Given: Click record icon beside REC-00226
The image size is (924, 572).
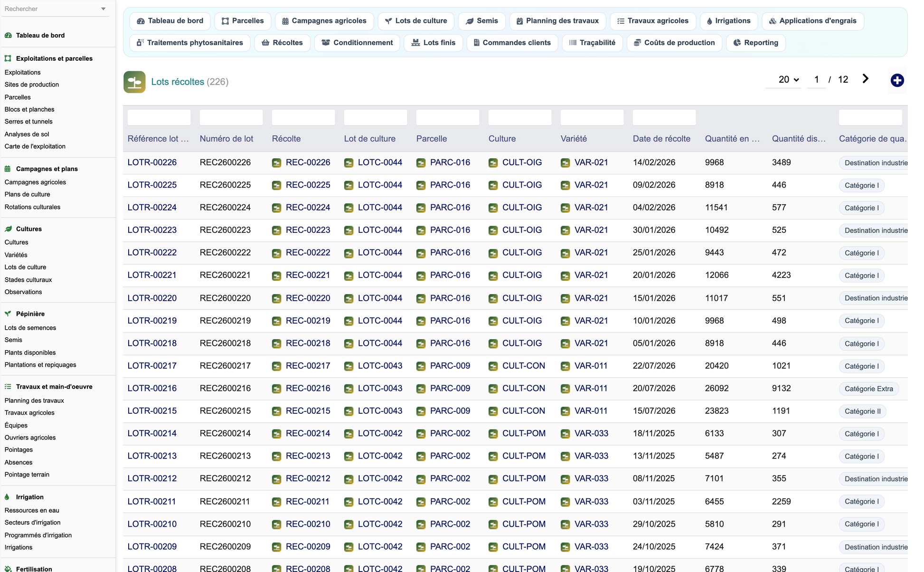Looking at the screenshot, I should click(276, 163).
